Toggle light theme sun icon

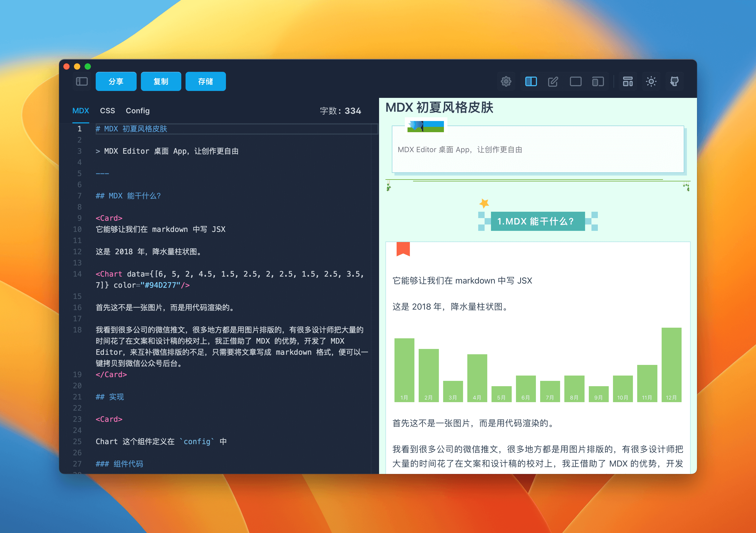(x=651, y=81)
